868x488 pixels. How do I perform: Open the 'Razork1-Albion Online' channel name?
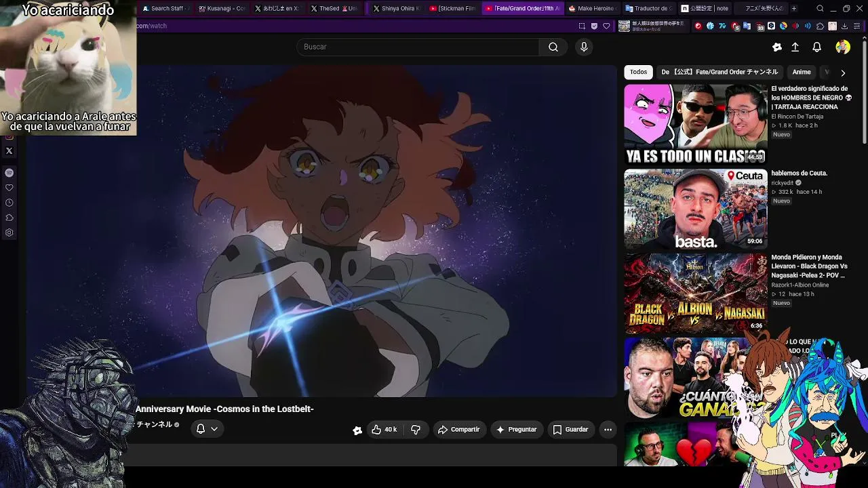coord(800,285)
